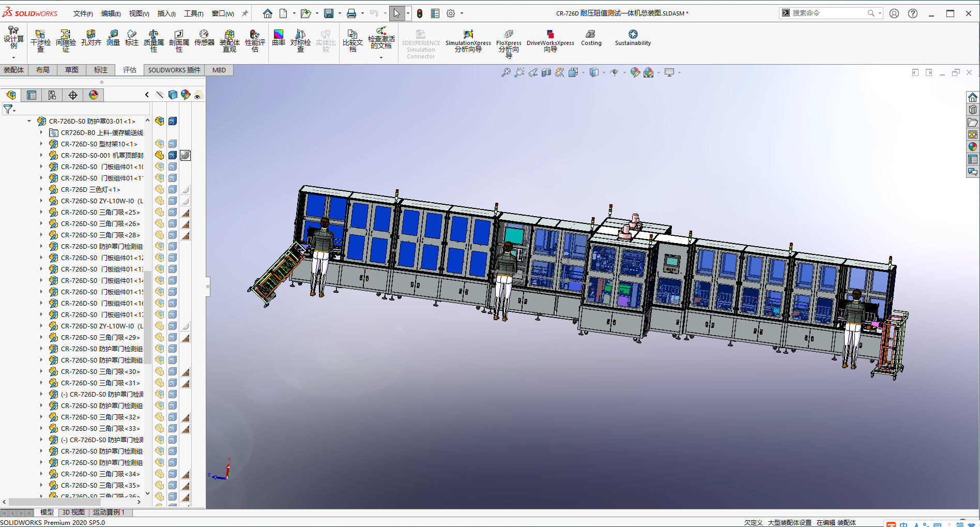
Task: Open the Section Properties (剖面属性) tool
Action: 179,40
